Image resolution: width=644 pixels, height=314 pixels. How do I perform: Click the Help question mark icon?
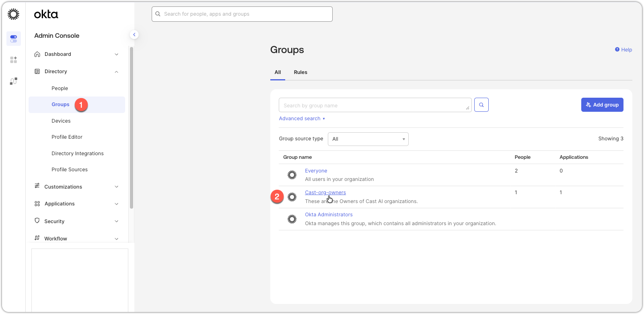point(617,49)
